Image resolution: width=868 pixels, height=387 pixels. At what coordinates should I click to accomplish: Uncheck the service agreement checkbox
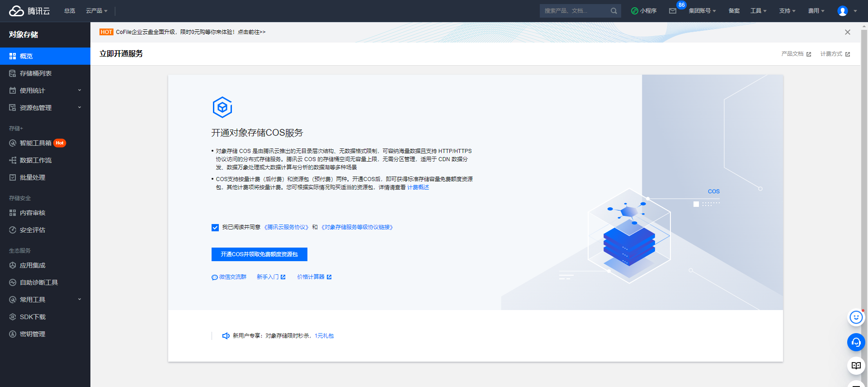tap(215, 228)
